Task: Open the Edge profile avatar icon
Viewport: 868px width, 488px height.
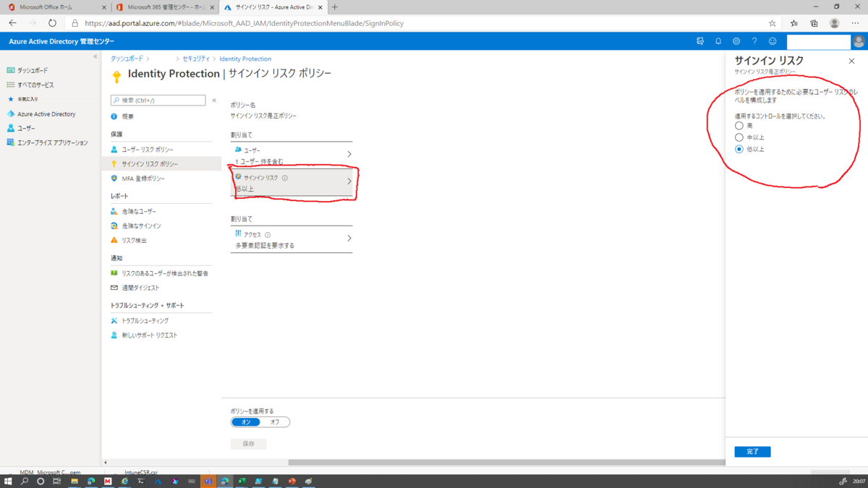Action: tap(835, 23)
